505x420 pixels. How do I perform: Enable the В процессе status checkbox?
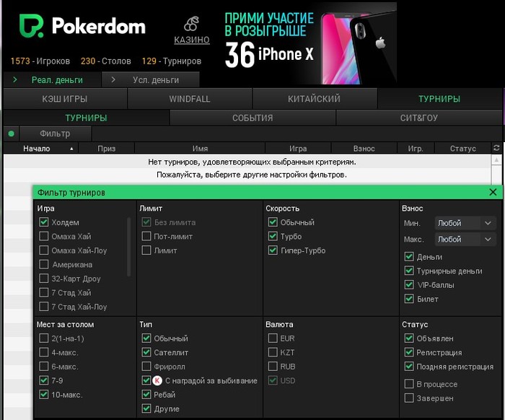409,384
